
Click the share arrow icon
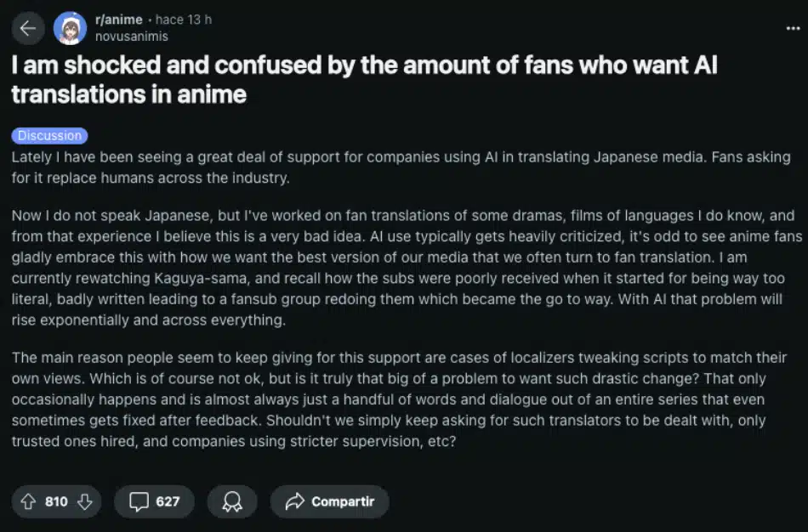(x=295, y=501)
